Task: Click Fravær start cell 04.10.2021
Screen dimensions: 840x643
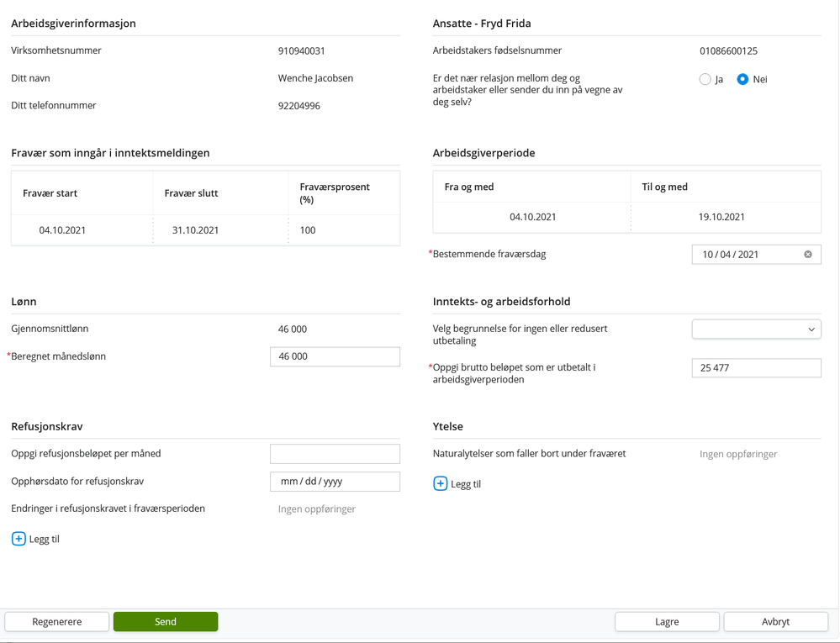Action: pos(62,230)
